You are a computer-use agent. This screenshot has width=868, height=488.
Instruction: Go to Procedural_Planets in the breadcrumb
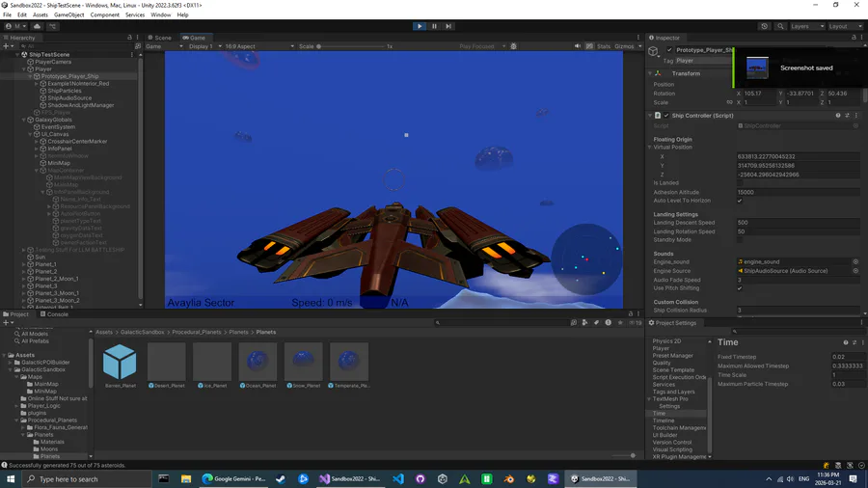(197, 332)
